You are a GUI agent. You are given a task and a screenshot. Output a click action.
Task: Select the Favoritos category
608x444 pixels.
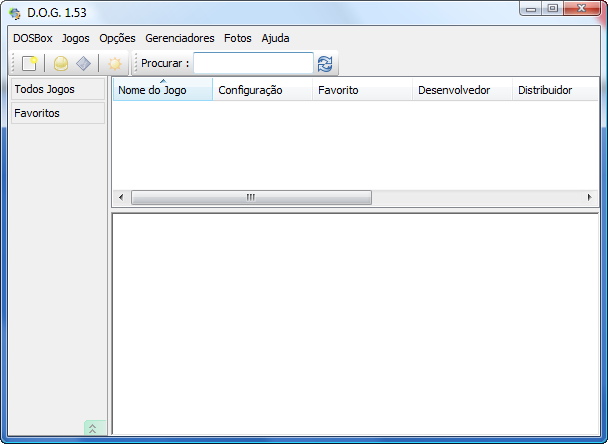click(58, 113)
